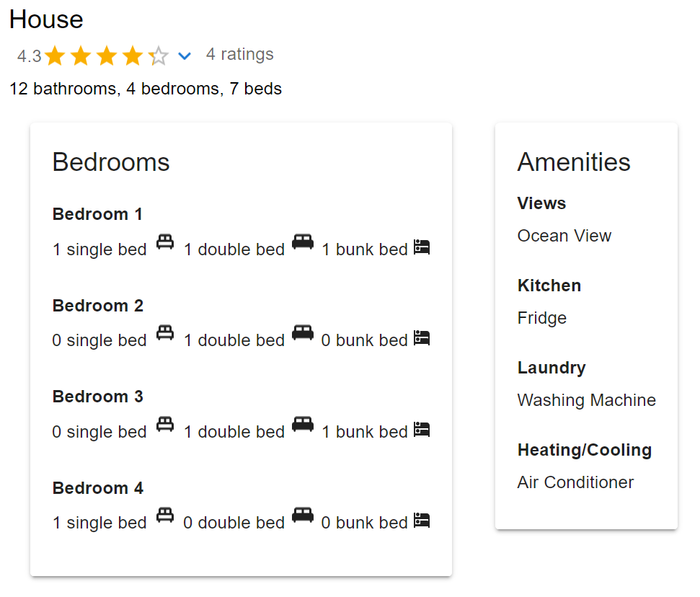Expand the ratings breakdown chevron
The image size is (700, 597).
pyautogui.click(x=185, y=56)
